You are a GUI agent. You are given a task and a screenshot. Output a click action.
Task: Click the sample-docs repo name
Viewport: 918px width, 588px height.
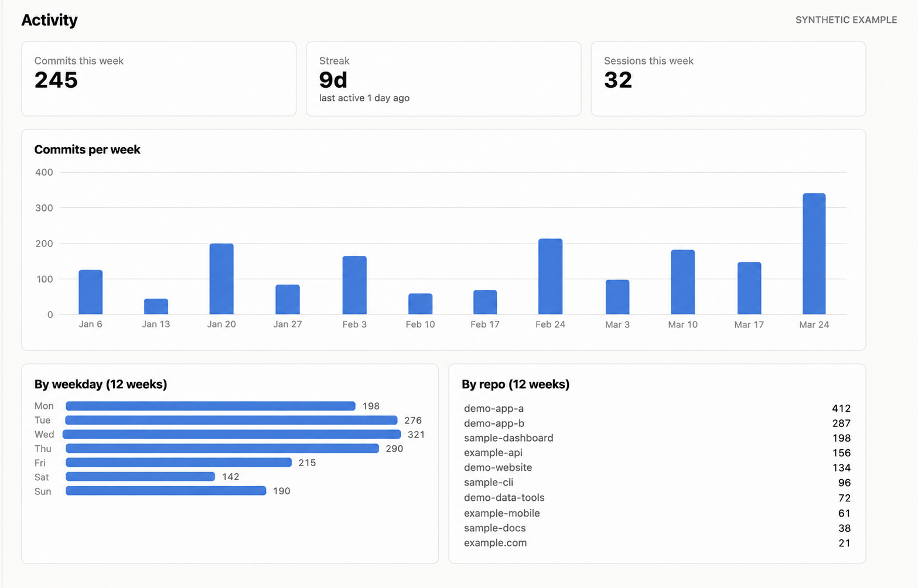pyautogui.click(x=495, y=528)
